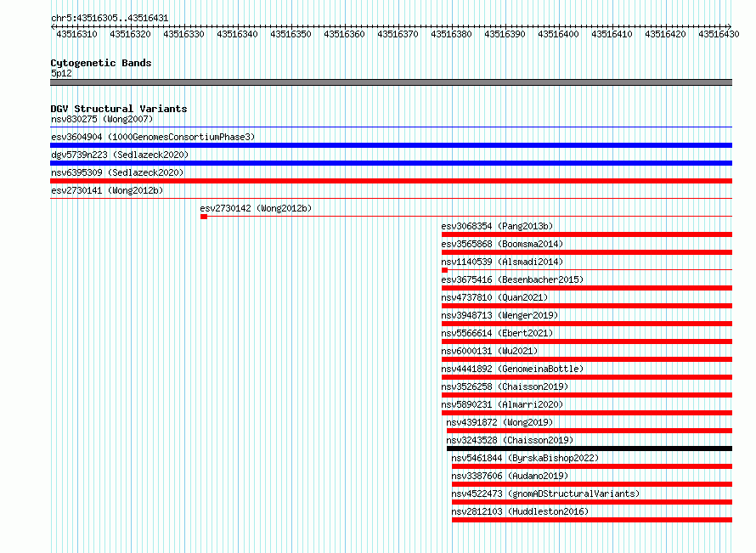Viewport: 756px width, 553px height.
Task: Click ruler position 43516380
Action: tap(451, 34)
